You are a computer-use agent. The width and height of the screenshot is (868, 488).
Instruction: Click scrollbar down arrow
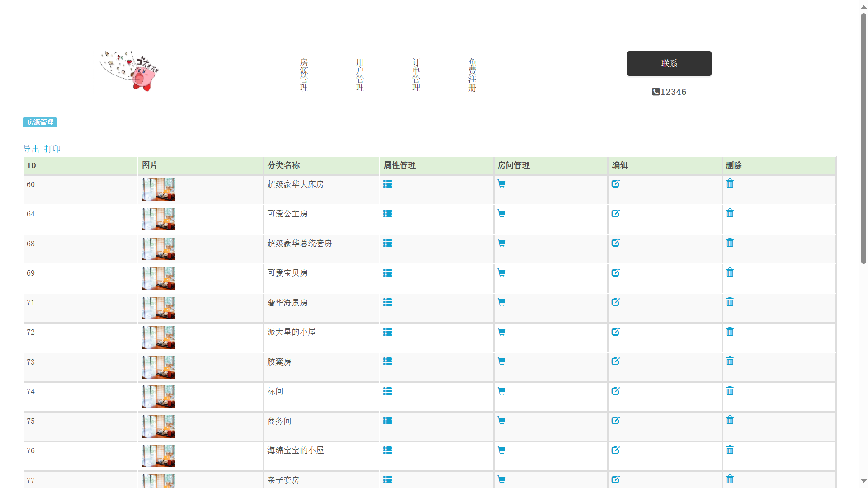863,481
